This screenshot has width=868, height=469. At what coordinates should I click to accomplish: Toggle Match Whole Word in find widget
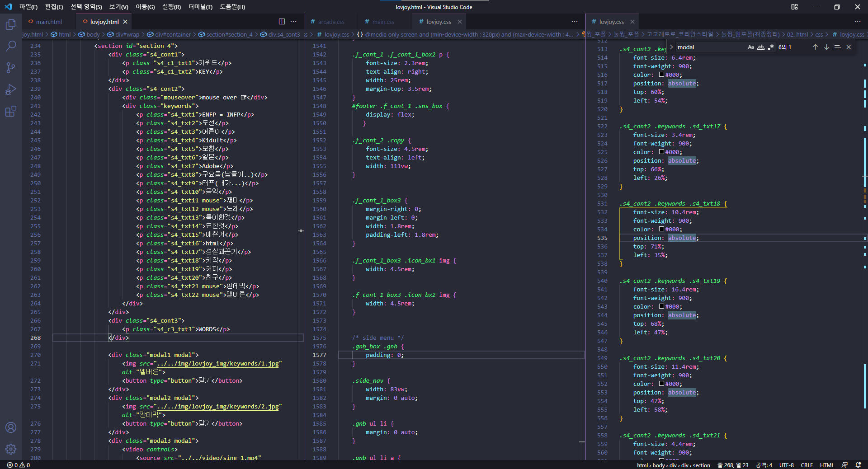pos(761,47)
